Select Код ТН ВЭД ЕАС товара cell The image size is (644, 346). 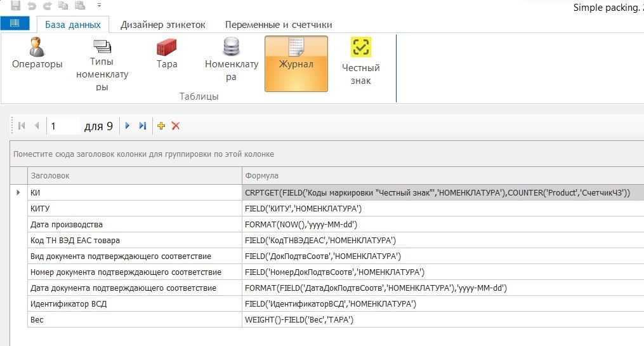coord(135,240)
